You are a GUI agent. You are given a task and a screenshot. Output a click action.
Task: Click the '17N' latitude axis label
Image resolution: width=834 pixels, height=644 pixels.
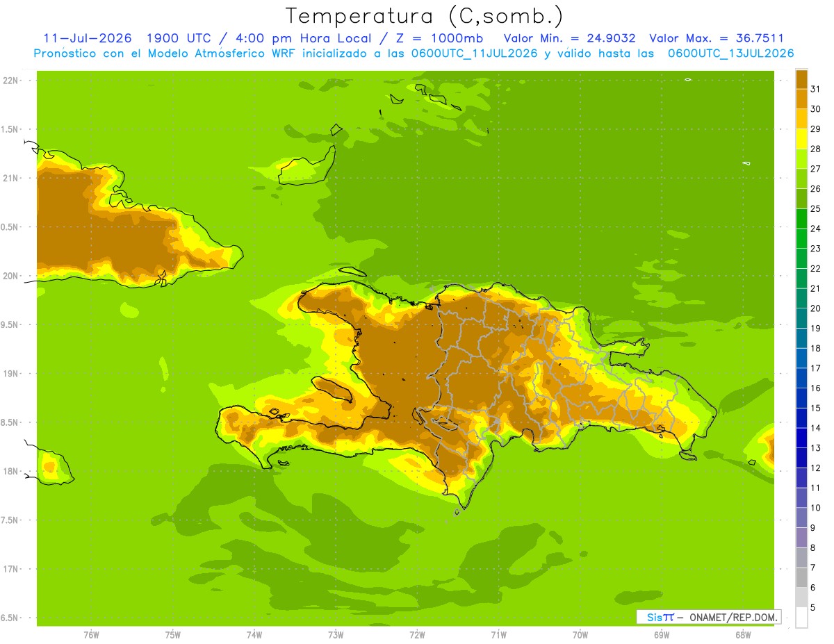pos(10,569)
